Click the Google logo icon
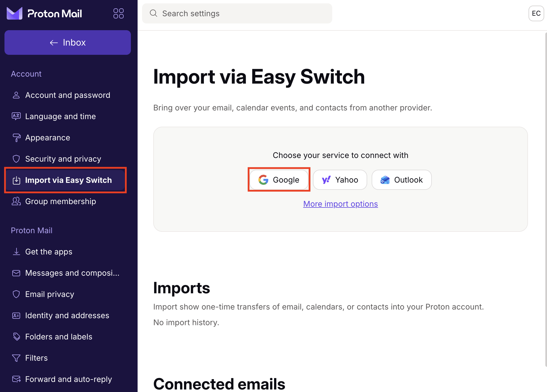The width and height of the screenshot is (547, 392). [x=263, y=180]
